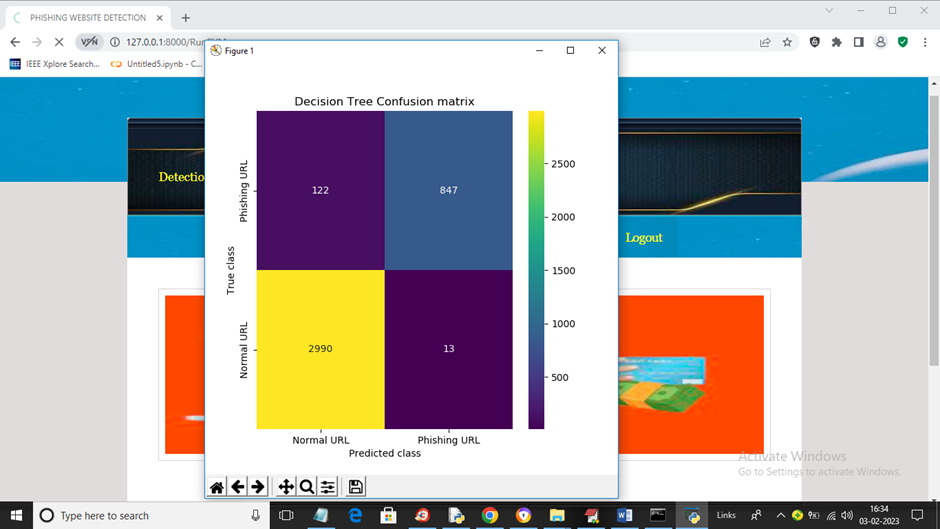Open Microsoft Edge from the taskbar
This screenshot has width=940, height=529.
tap(355, 515)
